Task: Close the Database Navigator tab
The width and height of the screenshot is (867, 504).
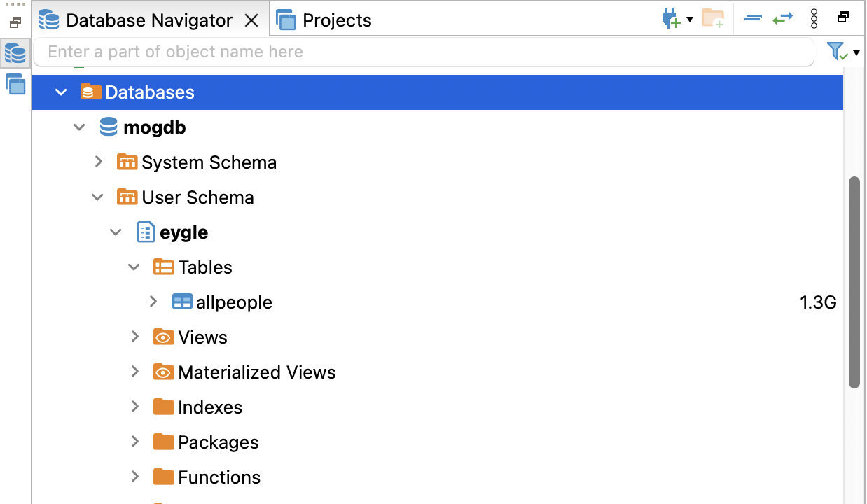Action: click(x=251, y=20)
